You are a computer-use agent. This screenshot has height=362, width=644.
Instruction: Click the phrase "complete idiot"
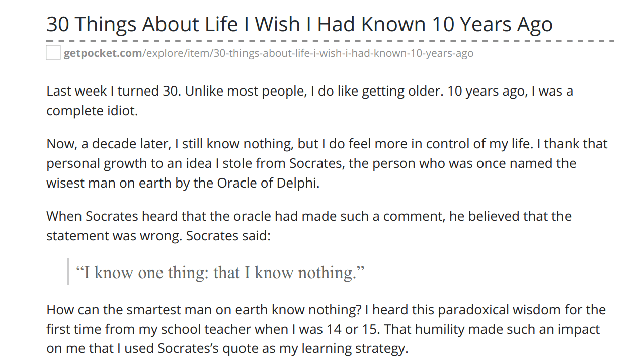click(92, 111)
